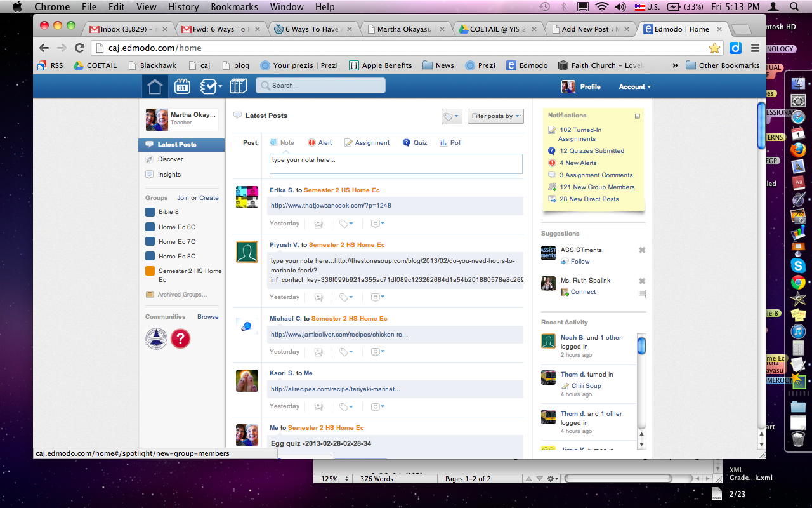Open Skype icon in the Dock
The width and height of the screenshot is (812, 508).
pos(798,265)
